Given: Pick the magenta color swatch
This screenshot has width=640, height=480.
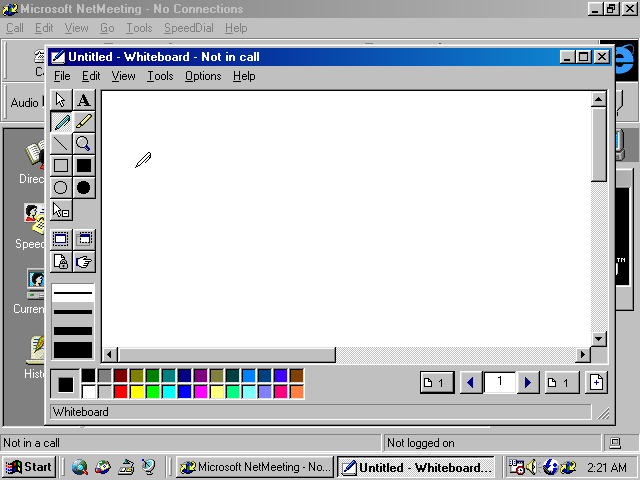Looking at the screenshot, I should coord(201,392).
